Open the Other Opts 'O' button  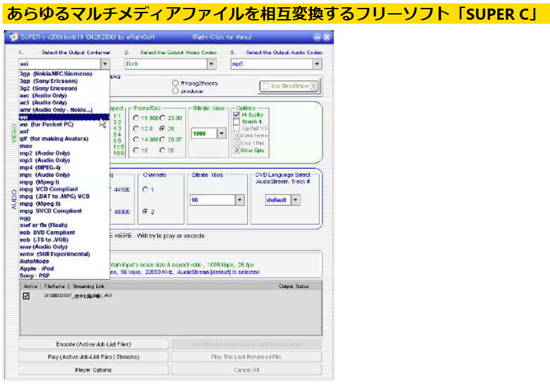point(236,150)
